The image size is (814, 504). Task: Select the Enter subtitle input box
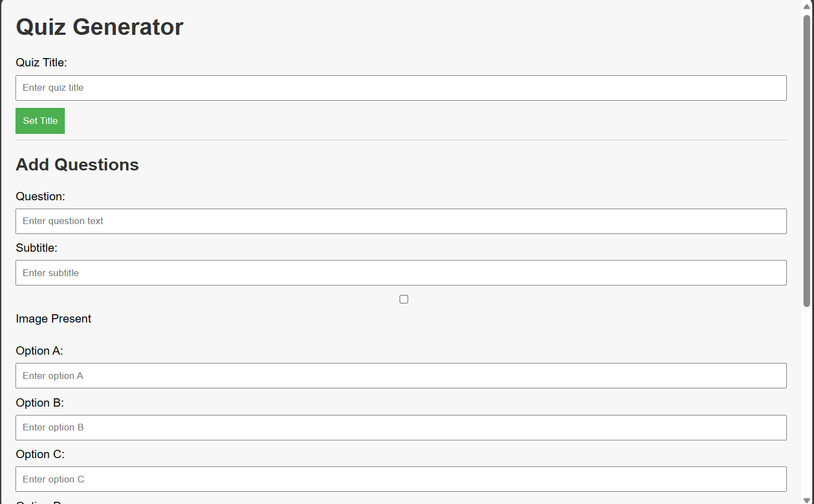click(x=401, y=273)
